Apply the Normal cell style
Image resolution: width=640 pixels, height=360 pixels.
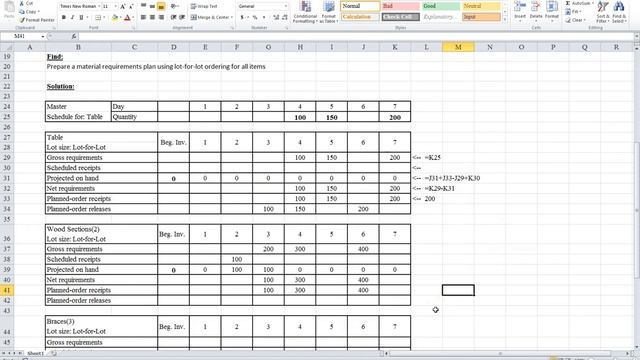[360, 6]
